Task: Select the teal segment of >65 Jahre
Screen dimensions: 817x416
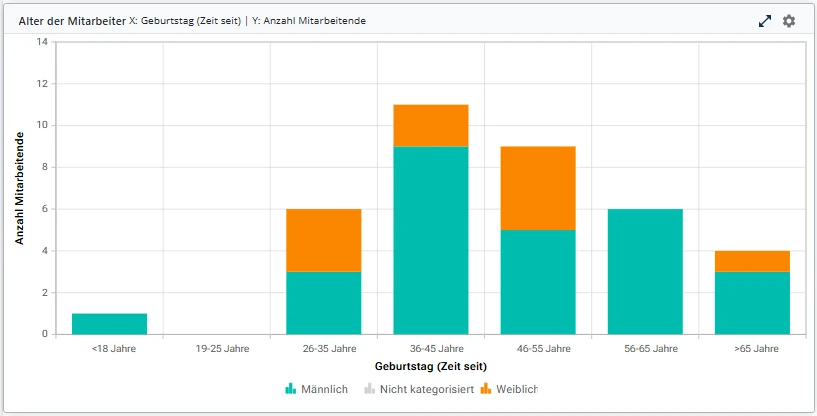Action: [752, 303]
